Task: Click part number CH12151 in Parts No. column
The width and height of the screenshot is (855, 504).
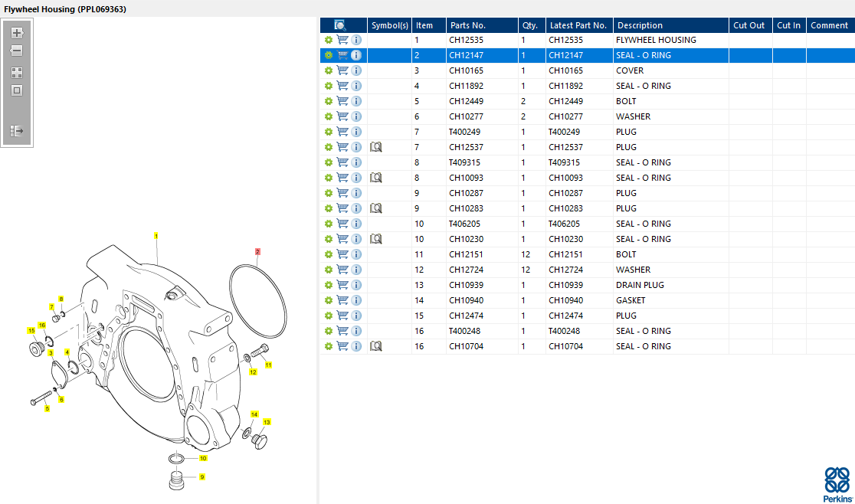Action: click(467, 254)
